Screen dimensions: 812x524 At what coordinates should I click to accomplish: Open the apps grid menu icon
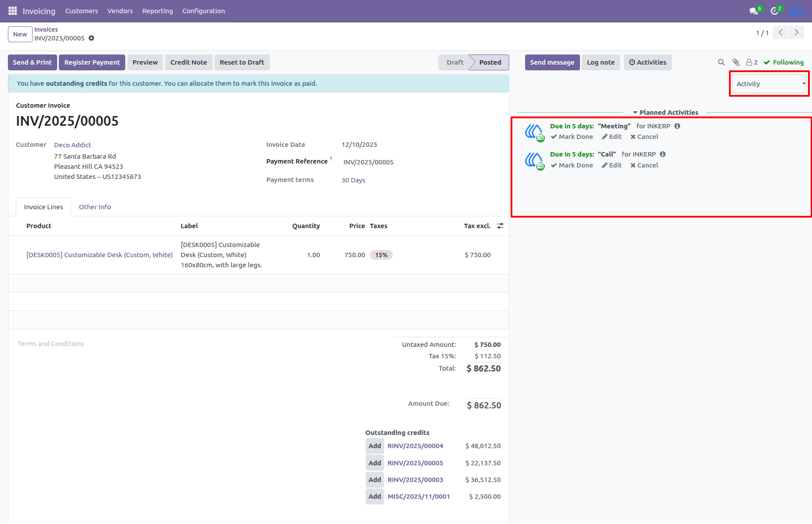click(x=12, y=11)
